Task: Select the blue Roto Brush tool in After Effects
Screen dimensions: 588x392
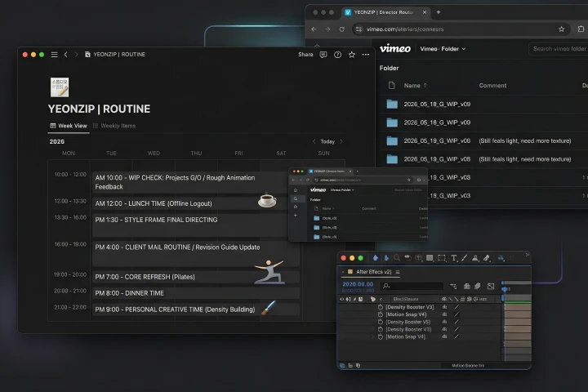Action: [x=501, y=258]
